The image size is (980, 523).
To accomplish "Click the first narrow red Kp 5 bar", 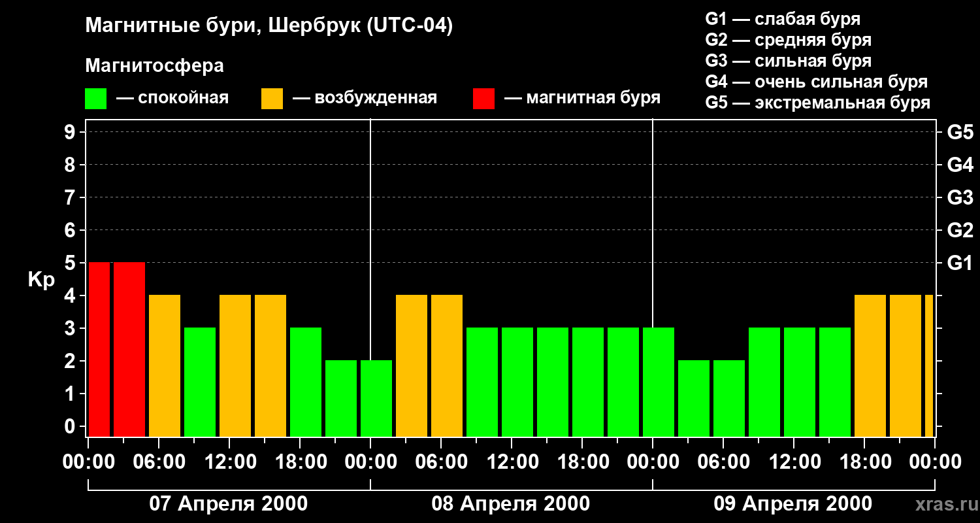I will [99, 349].
